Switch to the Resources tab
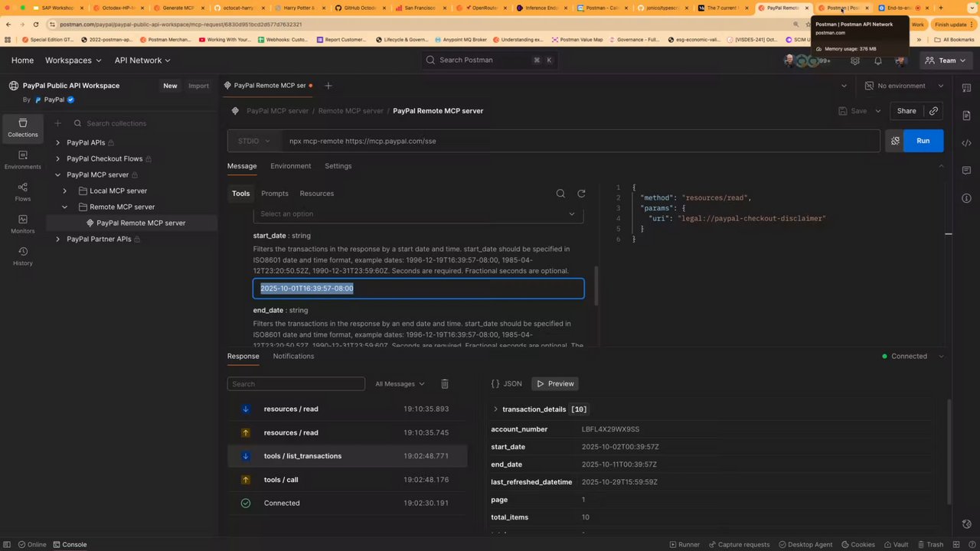This screenshot has height=551, width=980. pyautogui.click(x=316, y=194)
